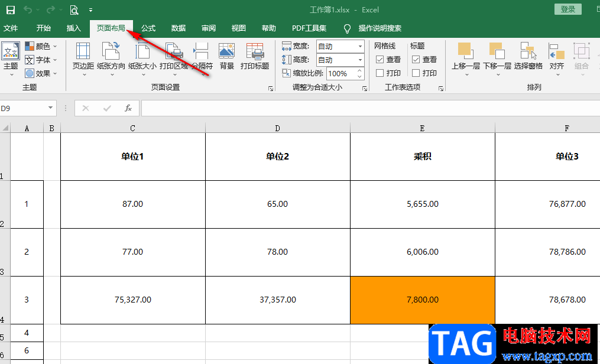The image size is (600, 364).
Task: Toggle Gridlines View (查看) checkbox
Action: [x=380, y=59]
